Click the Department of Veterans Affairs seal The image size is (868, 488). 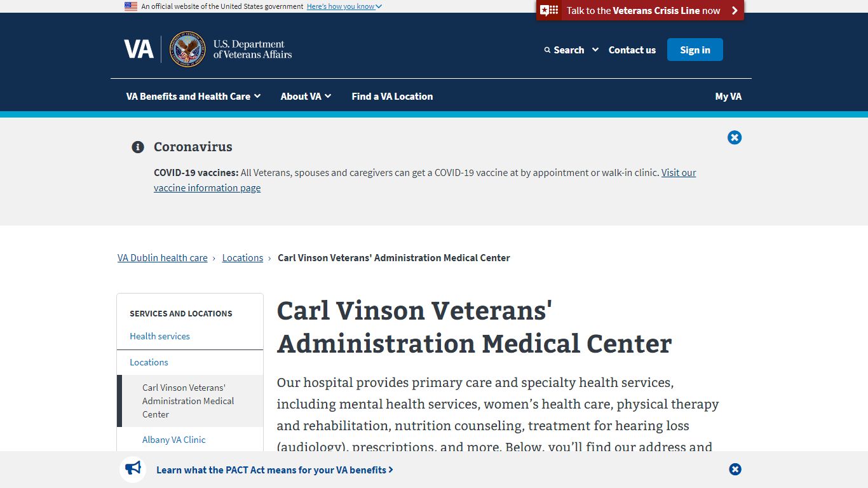187,50
